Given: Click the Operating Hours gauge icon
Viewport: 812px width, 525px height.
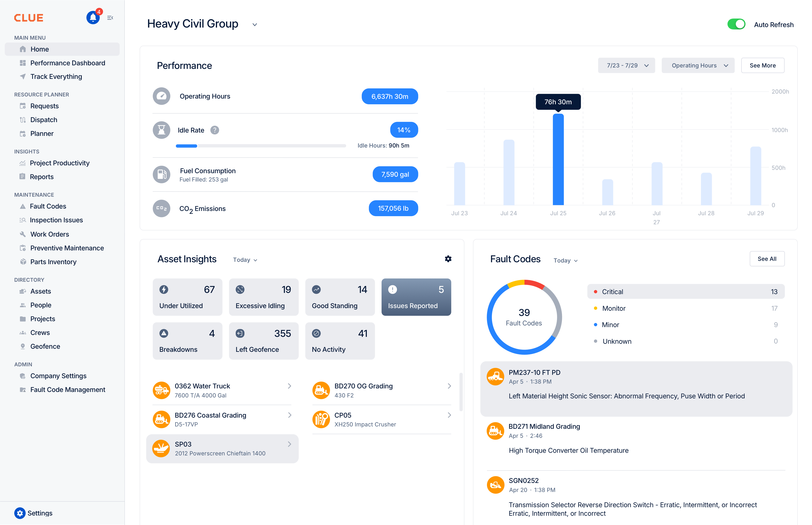Looking at the screenshot, I should click(161, 96).
